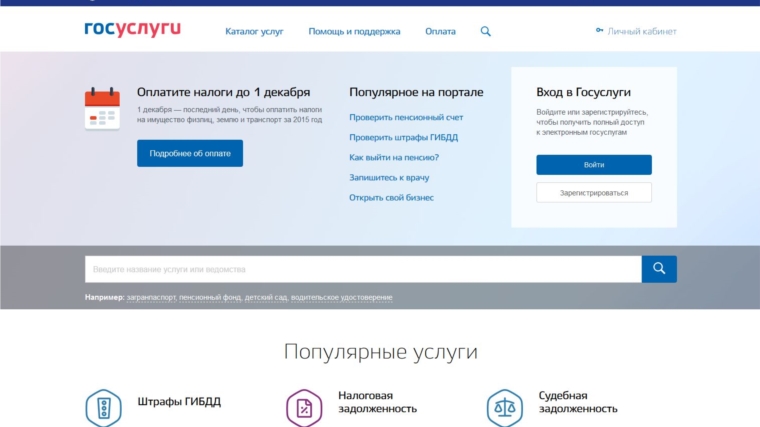
Task: Click Судебная задолженность service title
Action: 578,402
